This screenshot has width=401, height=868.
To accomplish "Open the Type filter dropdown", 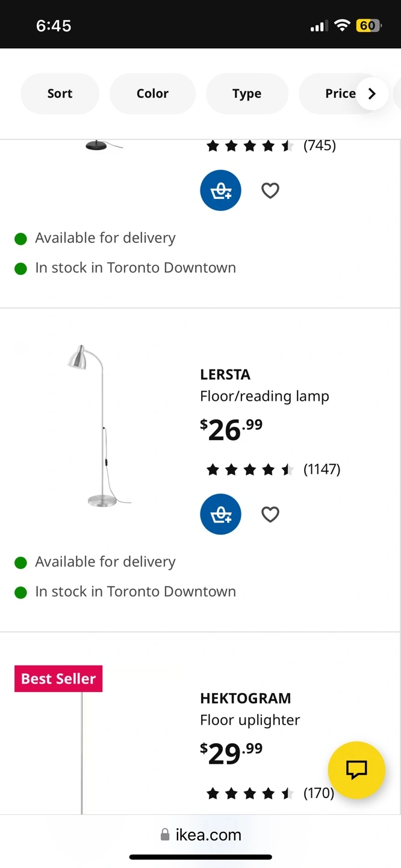I will 247,93.
